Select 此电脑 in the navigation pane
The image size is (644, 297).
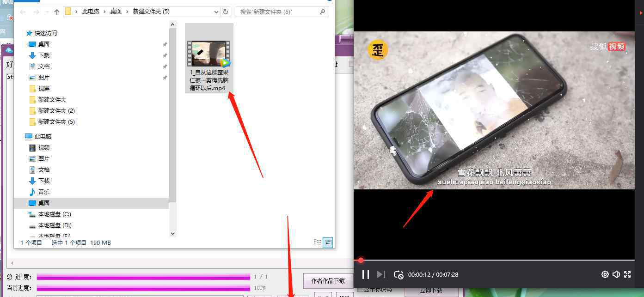pyautogui.click(x=43, y=136)
